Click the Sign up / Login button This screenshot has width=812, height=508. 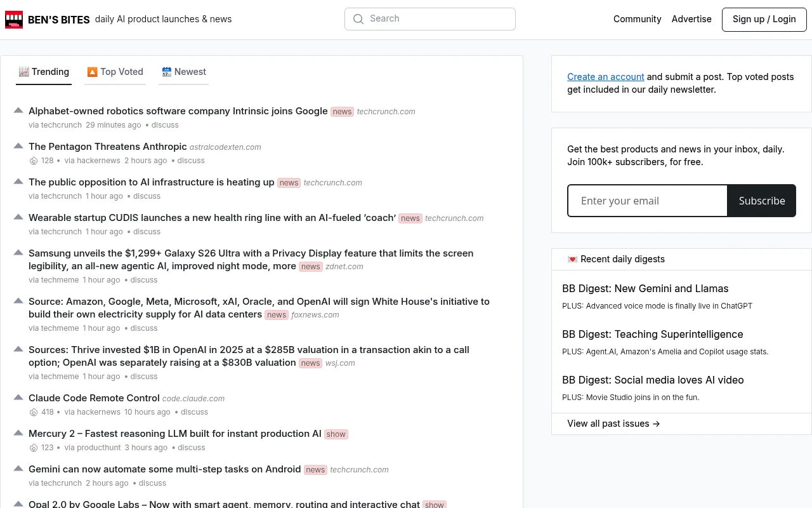pyautogui.click(x=764, y=19)
